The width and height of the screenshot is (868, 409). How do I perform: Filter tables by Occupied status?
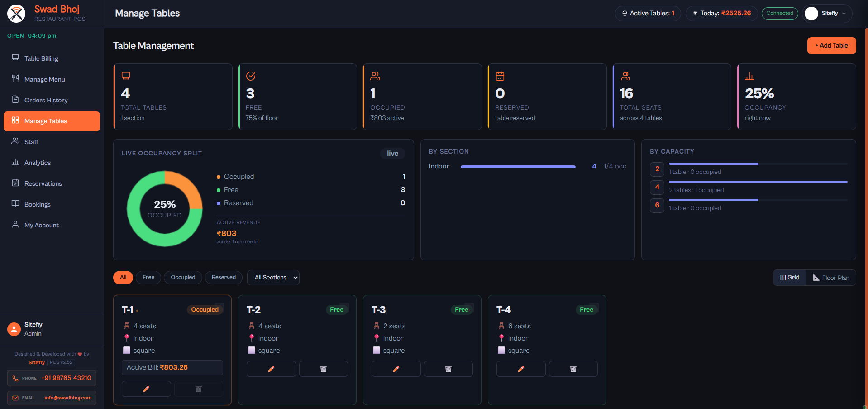tap(183, 277)
